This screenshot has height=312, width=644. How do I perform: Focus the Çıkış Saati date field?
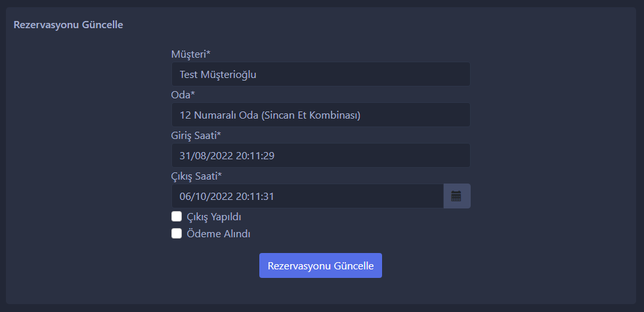point(307,196)
